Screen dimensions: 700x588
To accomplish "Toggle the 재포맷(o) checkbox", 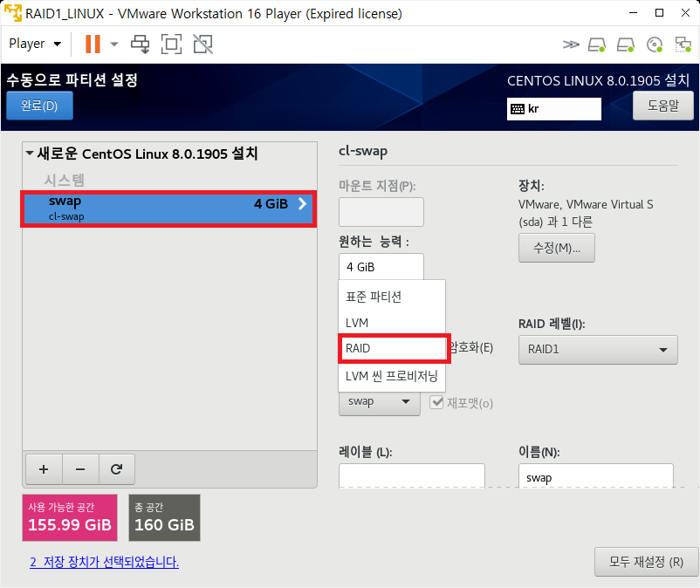I will pyautogui.click(x=436, y=402).
